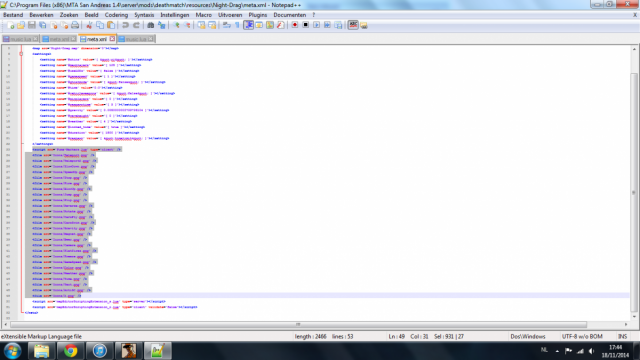Toggle synchronized horizontal scrolling
The height and width of the screenshot is (360, 640).
pyautogui.click(x=212, y=25)
